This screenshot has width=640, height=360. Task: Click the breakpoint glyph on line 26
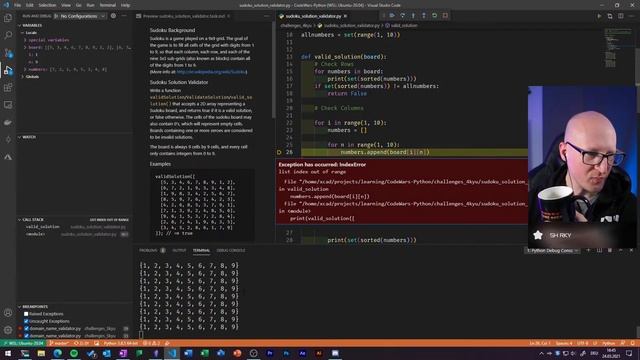coord(279,152)
